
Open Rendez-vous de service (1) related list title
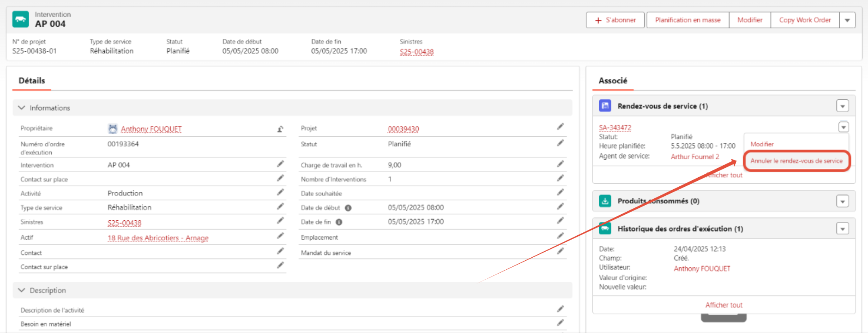click(663, 106)
